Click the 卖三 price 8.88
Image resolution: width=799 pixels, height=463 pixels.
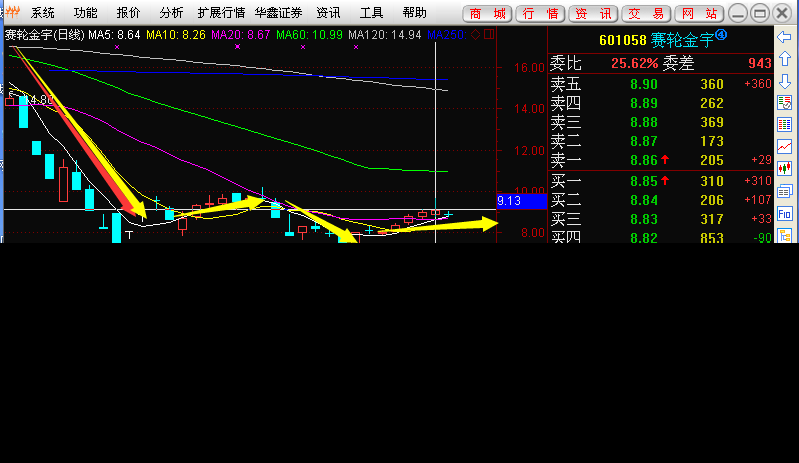tap(644, 122)
